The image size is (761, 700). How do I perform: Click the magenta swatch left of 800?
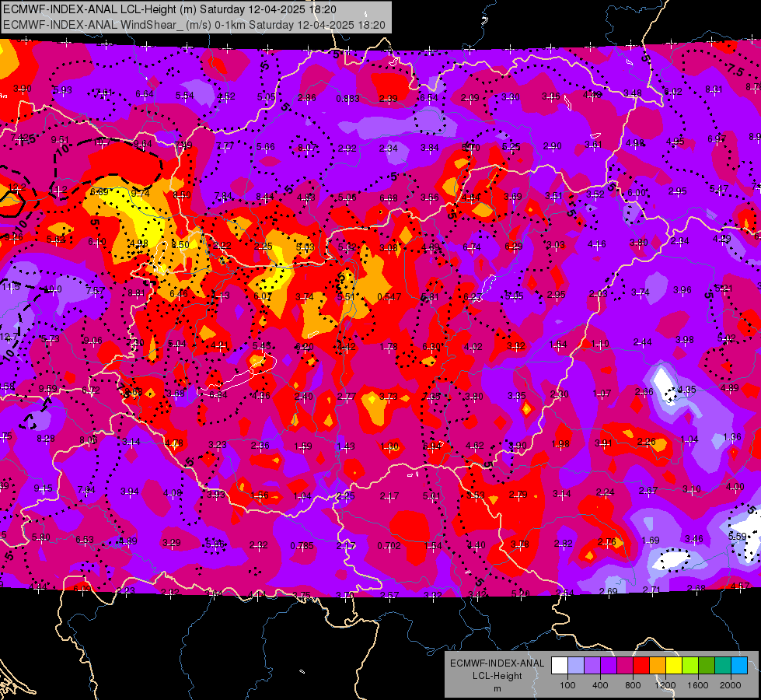click(625, 666)
